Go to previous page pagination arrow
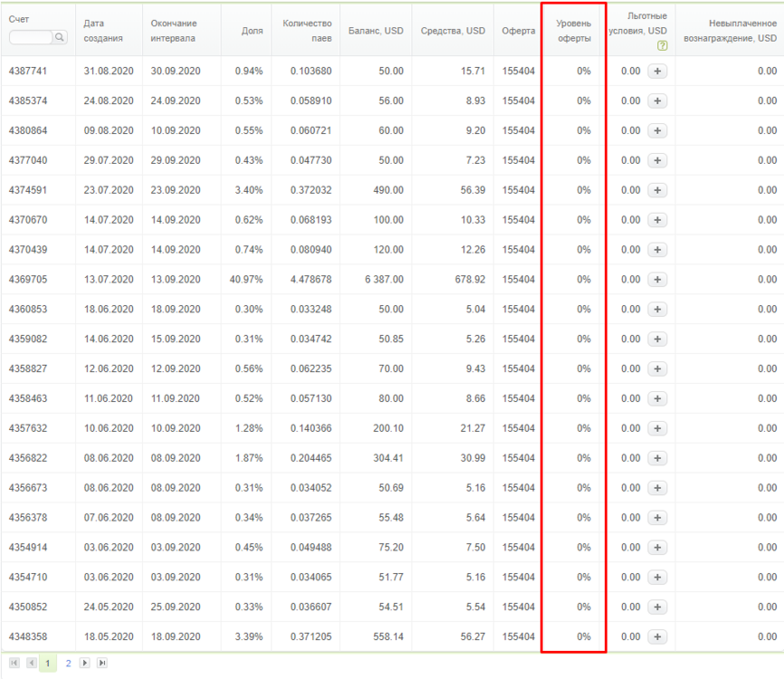784x679 pixels. pos(32,663)
